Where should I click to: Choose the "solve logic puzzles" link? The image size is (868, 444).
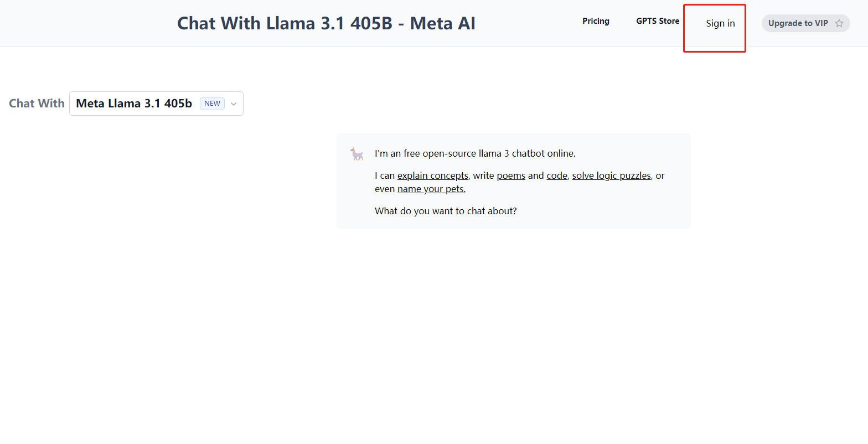611,175
